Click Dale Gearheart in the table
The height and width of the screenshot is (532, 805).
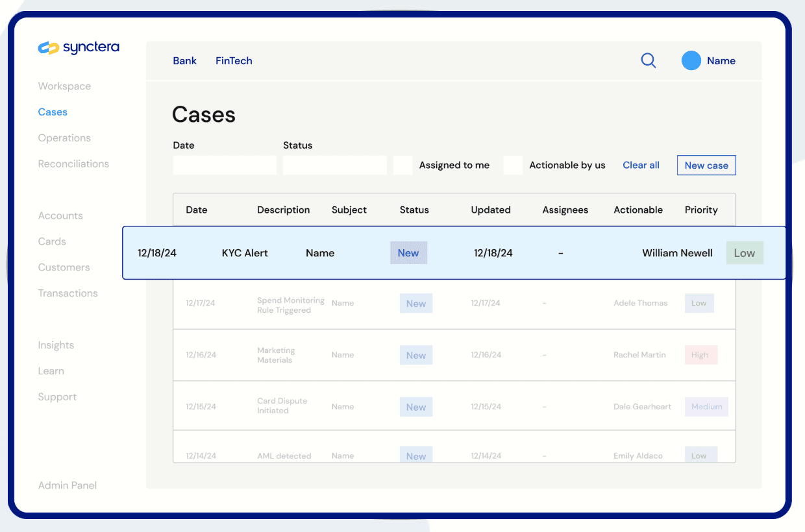(x=642, y=407)
